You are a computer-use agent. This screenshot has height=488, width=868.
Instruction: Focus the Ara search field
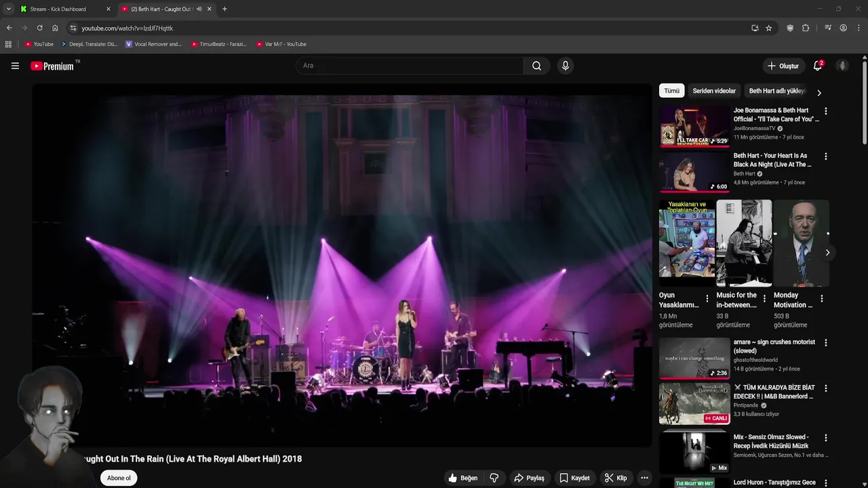pos(410,66)
